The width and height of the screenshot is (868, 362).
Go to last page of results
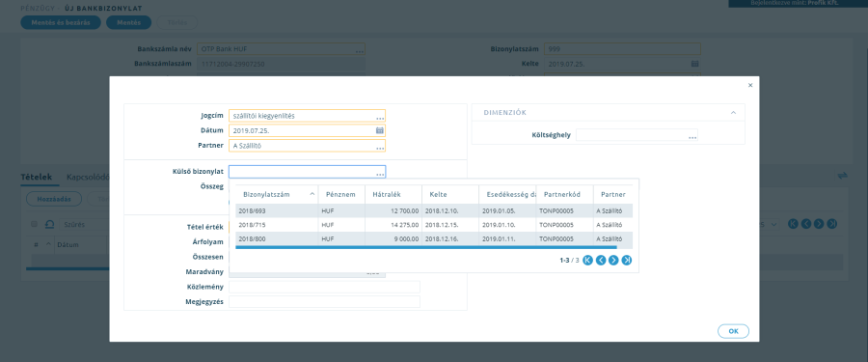[x=627, y=260]
